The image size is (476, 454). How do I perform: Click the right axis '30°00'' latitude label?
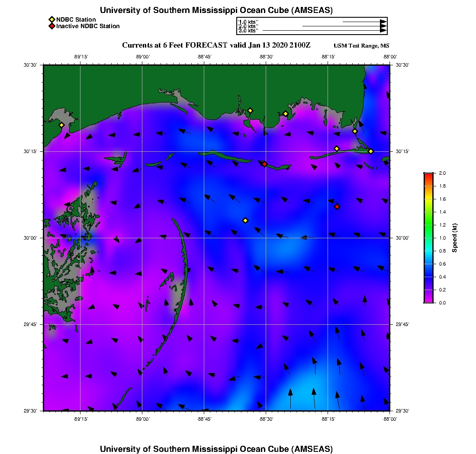point(402,238)
